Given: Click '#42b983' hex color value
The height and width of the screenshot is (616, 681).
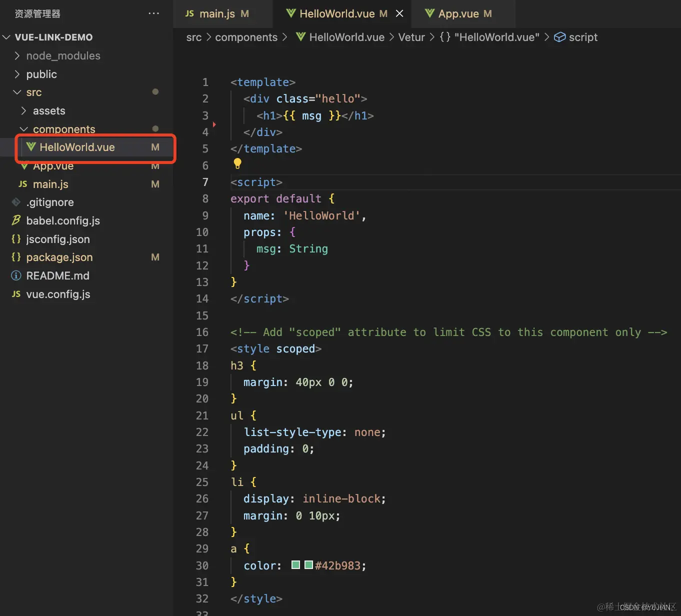Looking at the screenshot, I should [x=337, y=566].
